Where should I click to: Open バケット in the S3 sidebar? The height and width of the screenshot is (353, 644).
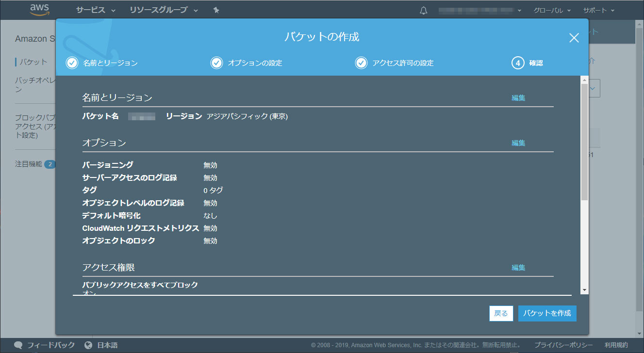[33, 62]
